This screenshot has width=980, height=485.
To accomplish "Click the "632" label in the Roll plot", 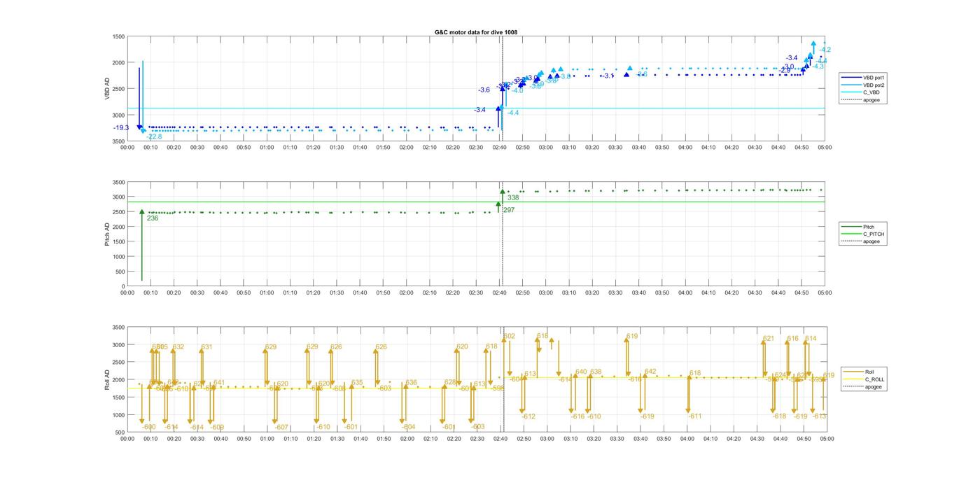I will coord(178,347).
